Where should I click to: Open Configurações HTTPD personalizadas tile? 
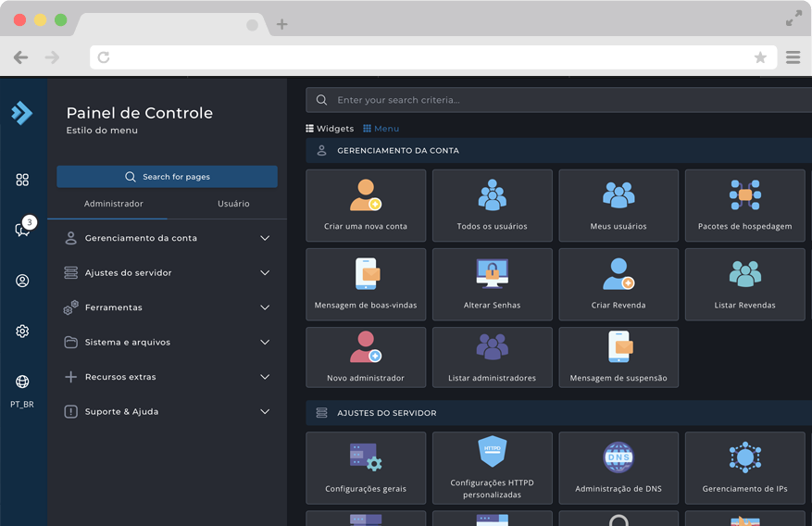(492, 468)
